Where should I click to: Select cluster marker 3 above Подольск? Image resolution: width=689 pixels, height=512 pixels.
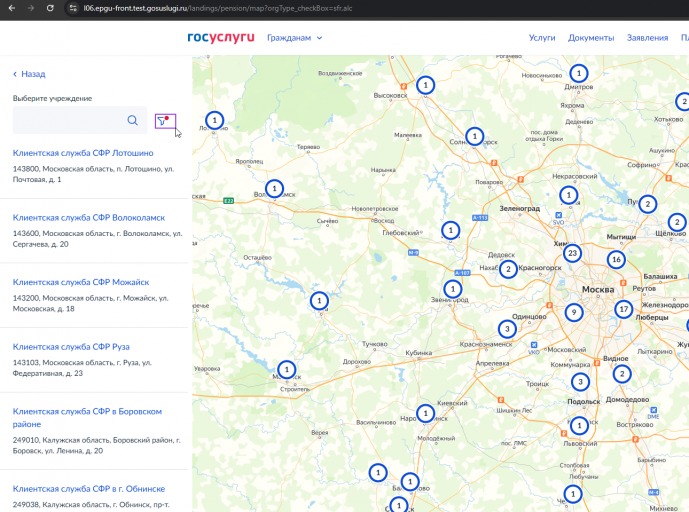580,382
